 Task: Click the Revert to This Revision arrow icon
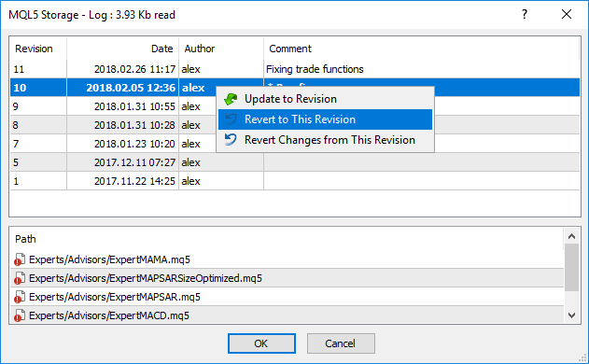pos(231,119)
